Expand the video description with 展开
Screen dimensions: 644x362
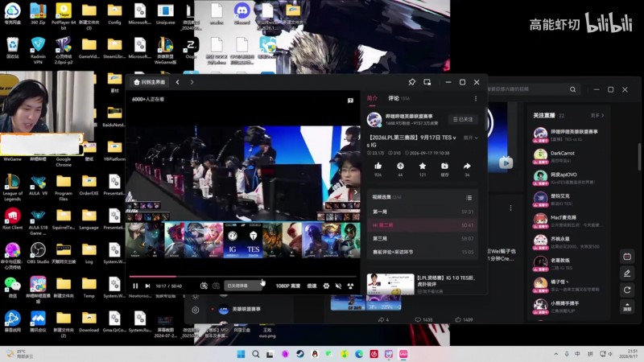pos(471,138)
